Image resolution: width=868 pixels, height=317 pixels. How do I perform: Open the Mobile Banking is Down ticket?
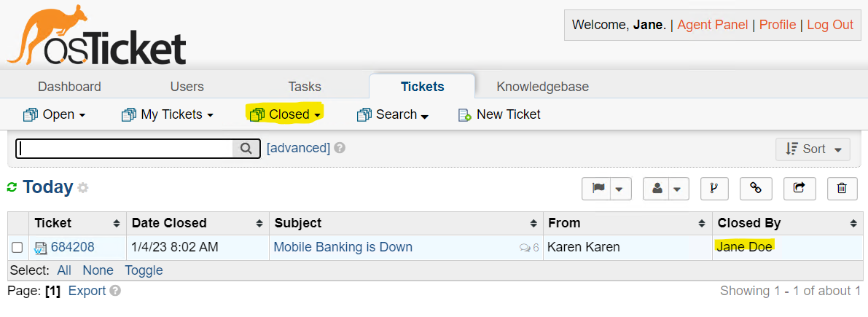pos(343,247)
